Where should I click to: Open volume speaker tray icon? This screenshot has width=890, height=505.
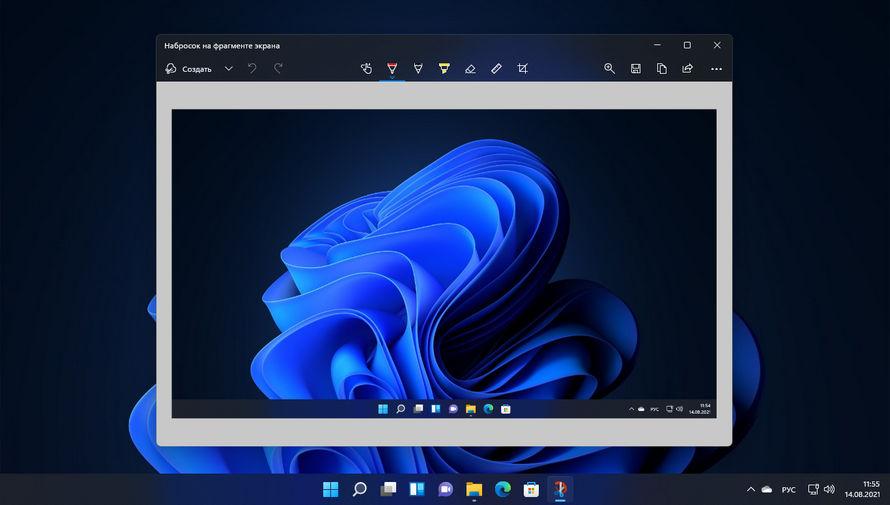(829, 489)
